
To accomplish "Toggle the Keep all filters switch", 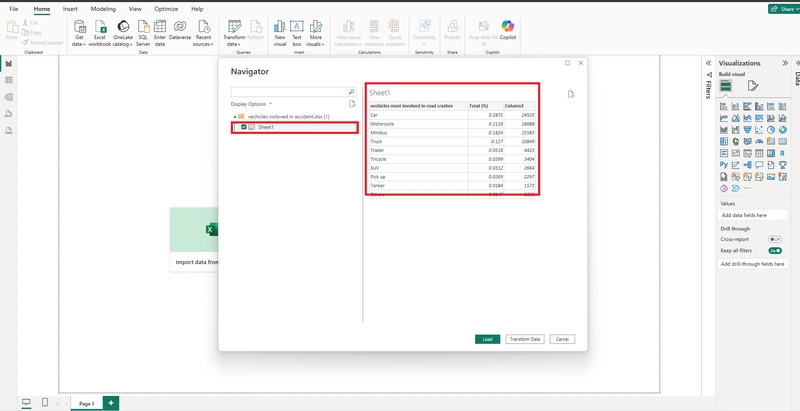I will tap(774, 251).
